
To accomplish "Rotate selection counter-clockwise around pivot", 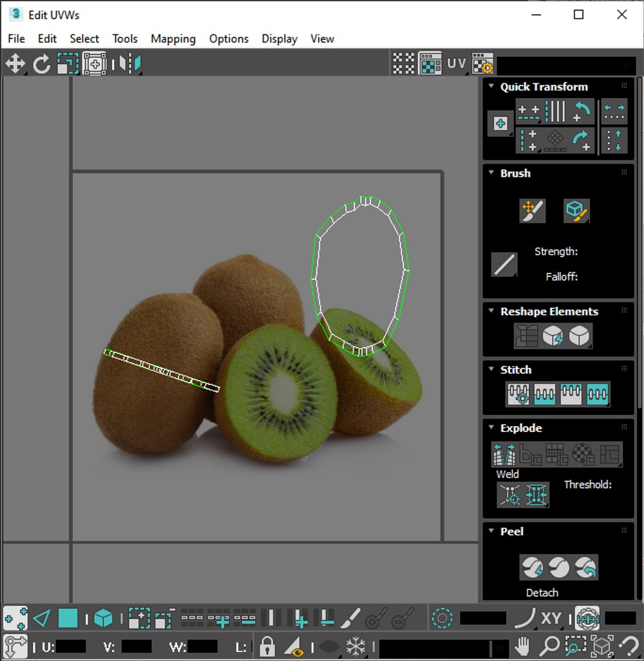I will point(582,112).
